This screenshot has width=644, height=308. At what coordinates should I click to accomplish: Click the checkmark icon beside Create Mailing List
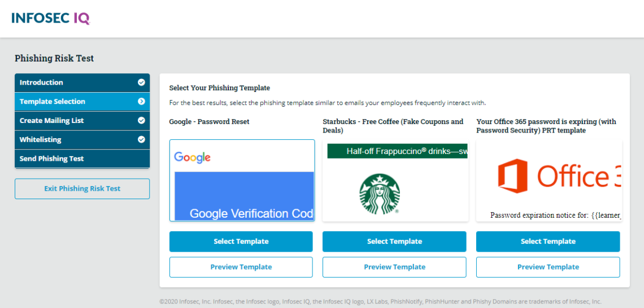[141, 121]
